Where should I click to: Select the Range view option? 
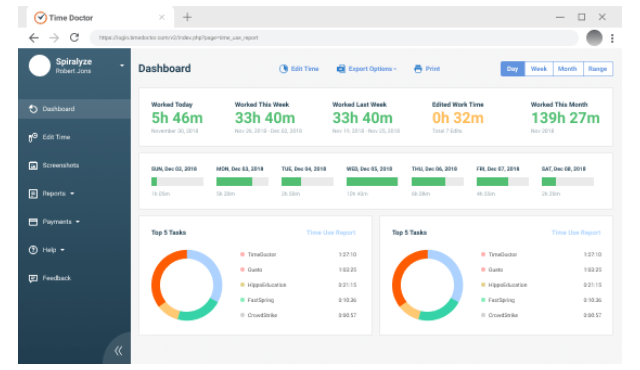click(598, 69)
